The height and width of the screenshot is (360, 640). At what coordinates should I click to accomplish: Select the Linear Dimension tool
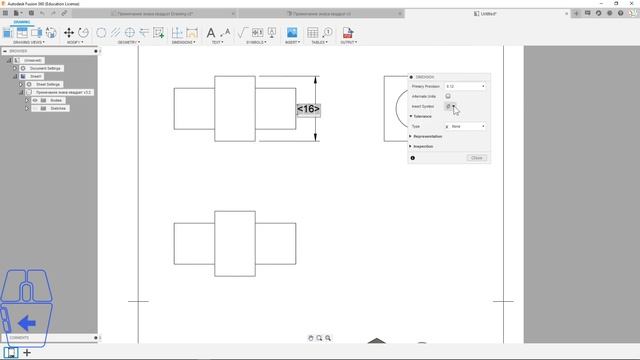(192, 33)
